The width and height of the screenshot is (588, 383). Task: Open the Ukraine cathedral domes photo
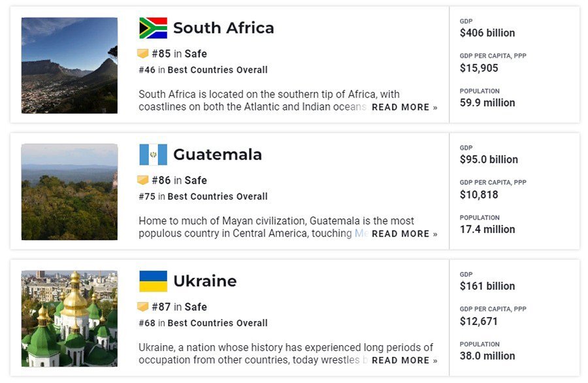click(69, 318)
